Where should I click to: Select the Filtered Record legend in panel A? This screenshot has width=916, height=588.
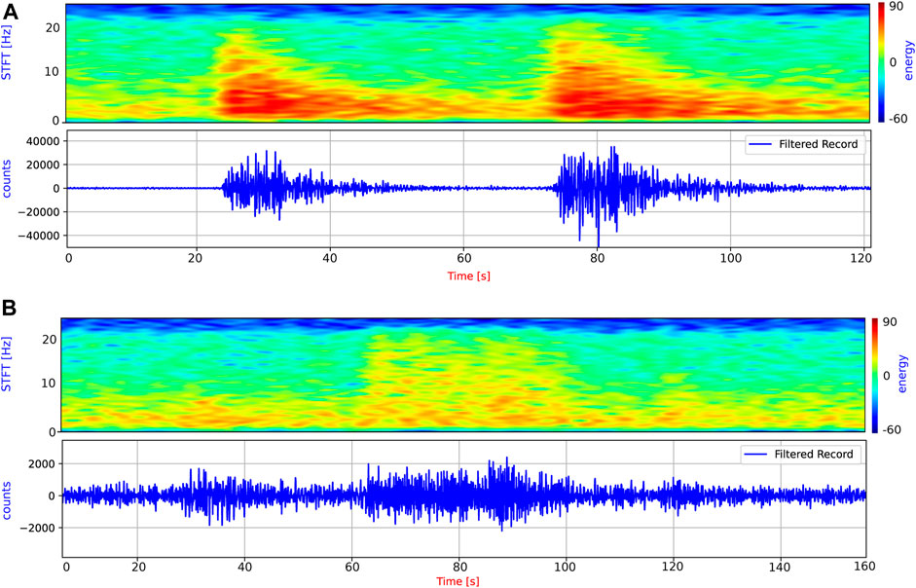point(805,144)
